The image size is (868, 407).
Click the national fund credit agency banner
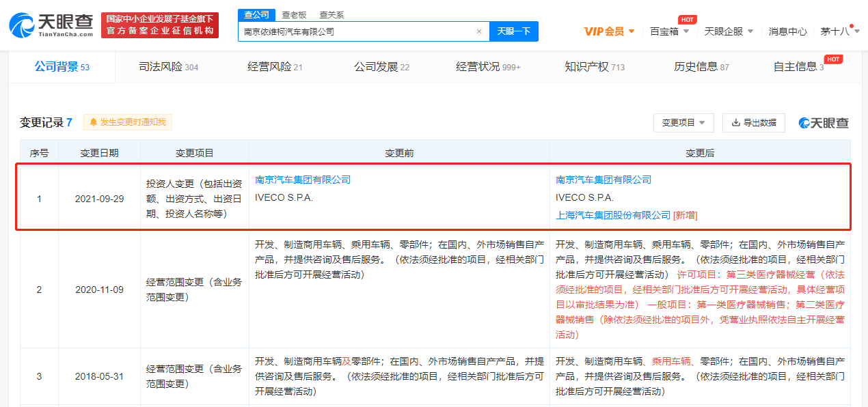click(160, 25)
